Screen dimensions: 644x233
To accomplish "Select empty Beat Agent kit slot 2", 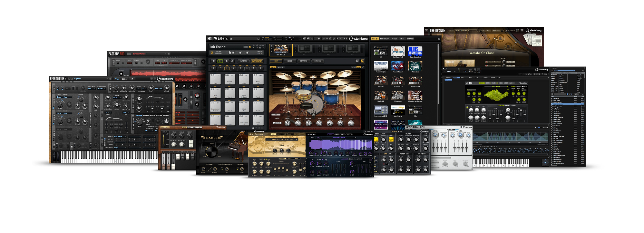I will [305, 50].
